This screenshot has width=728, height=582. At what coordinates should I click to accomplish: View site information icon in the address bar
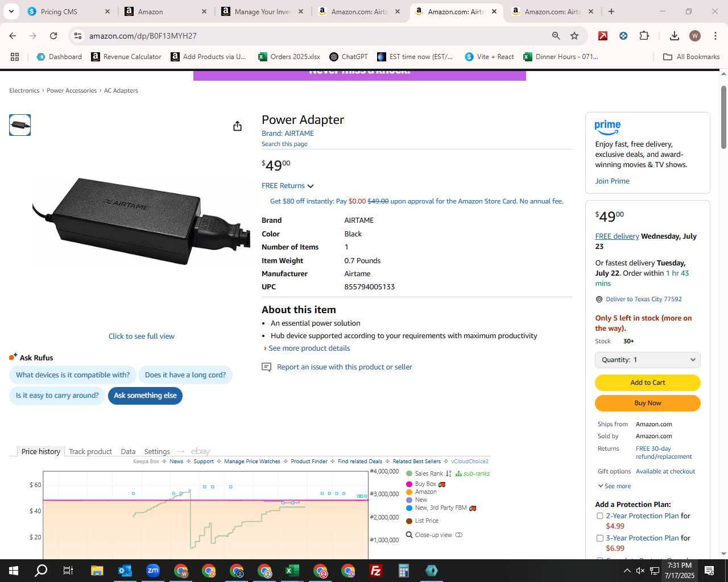pos(78,36)
